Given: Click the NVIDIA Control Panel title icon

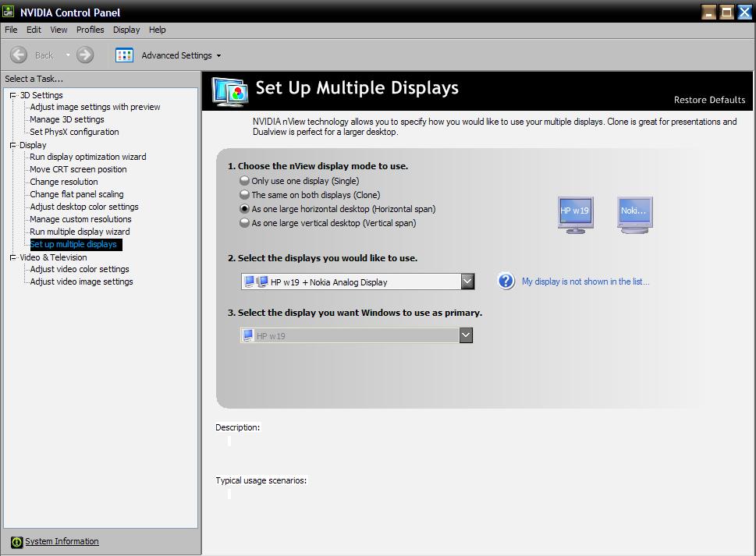Looking at the screenshot, I should [9, 12].
